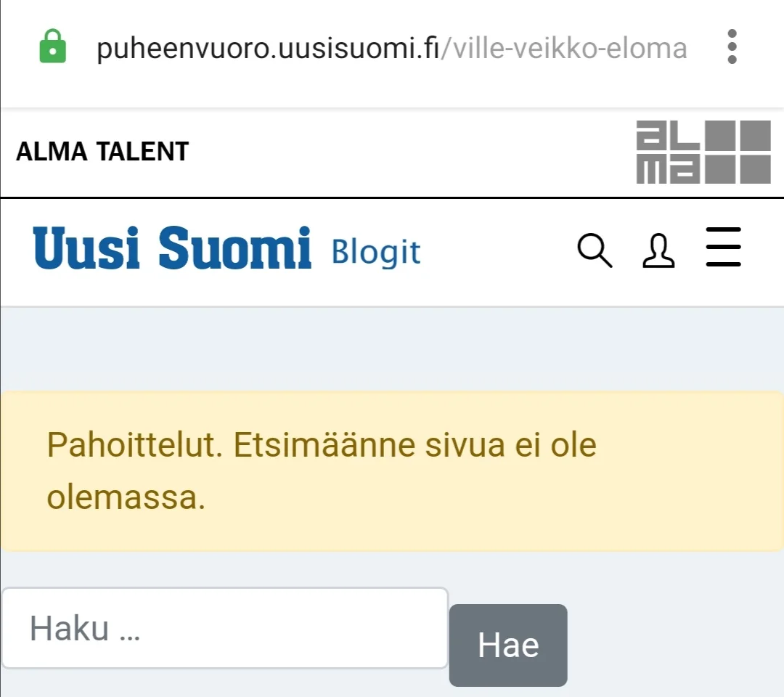784x697 pixels.
Task: Click the ALMA TALENT header link
Action: point(102,152)
